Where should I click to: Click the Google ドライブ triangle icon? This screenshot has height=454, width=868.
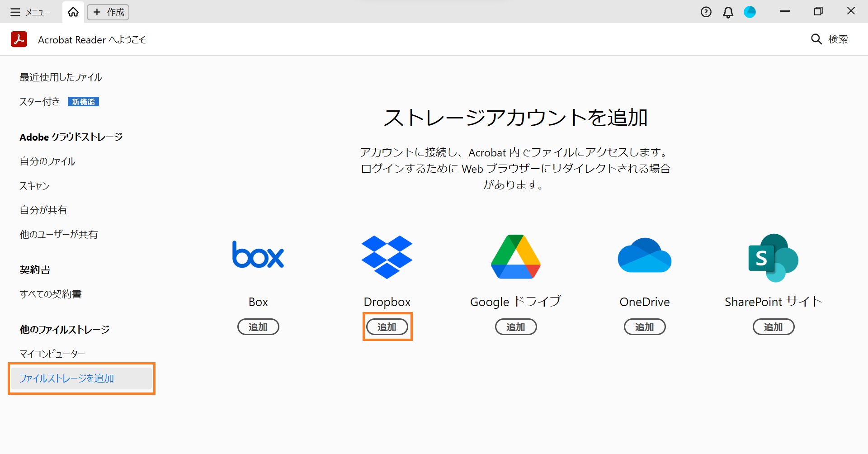pyautogui.click(x=515, y=257)
